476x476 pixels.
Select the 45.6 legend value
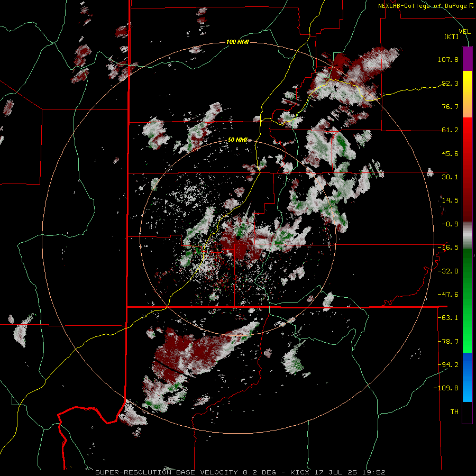(450, 153)
